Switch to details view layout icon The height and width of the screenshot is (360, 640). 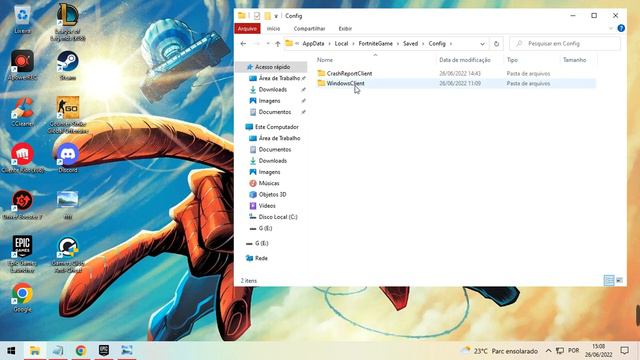(609, 280)
